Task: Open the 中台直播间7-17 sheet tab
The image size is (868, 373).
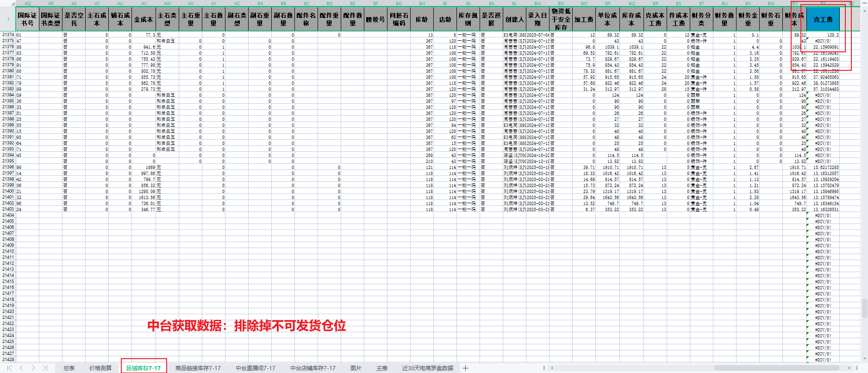Action: click(x=255, y=368)
